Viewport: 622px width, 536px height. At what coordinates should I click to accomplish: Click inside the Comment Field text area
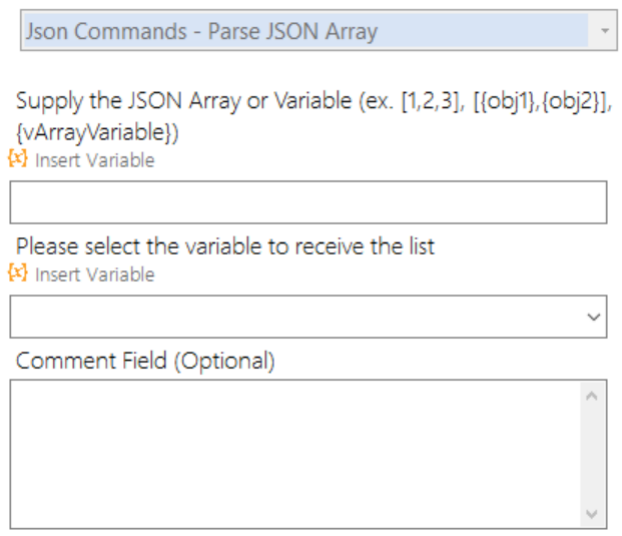(295, 452)
